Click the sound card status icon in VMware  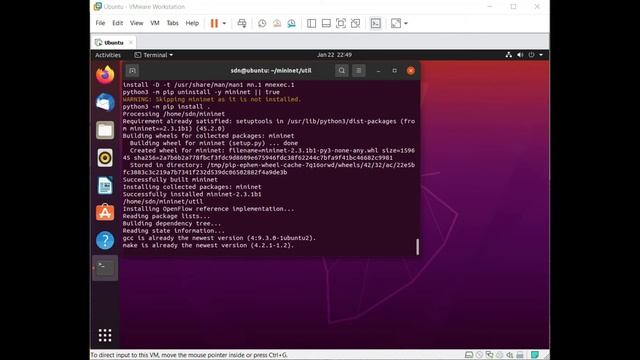509,355
